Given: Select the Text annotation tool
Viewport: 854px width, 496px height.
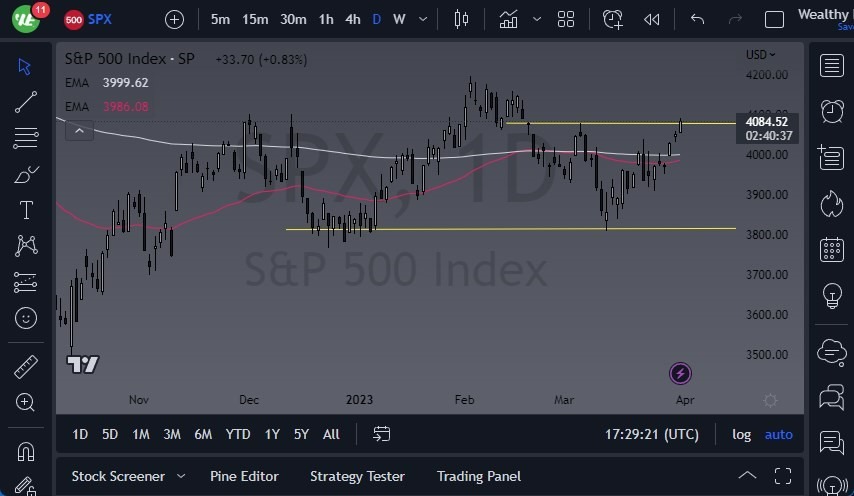Looking at the screenshot, I should [26, 210].
